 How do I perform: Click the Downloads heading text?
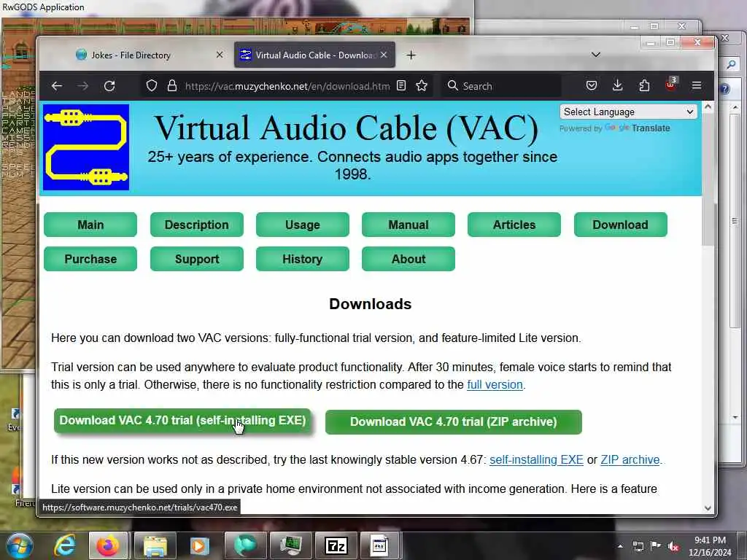[370, 304]
